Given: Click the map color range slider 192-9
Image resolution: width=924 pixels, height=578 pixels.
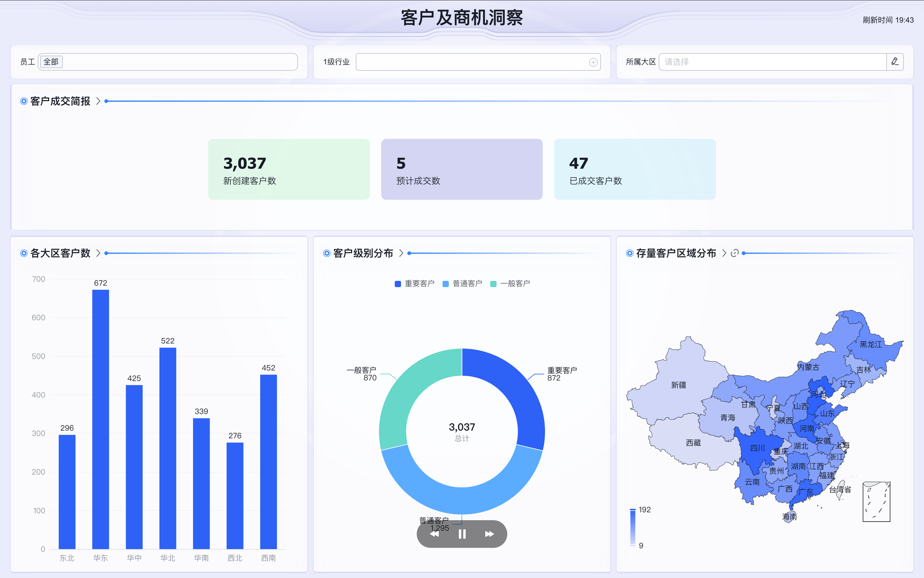Looking at the screenshot, I should pos(633,527).
